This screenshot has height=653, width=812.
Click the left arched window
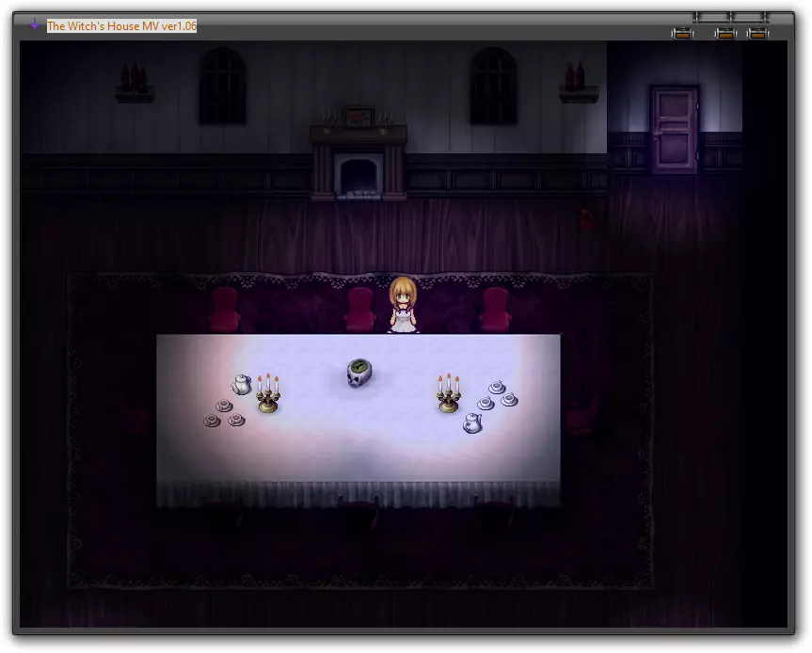pyautogui.click(x=223, y=86)
